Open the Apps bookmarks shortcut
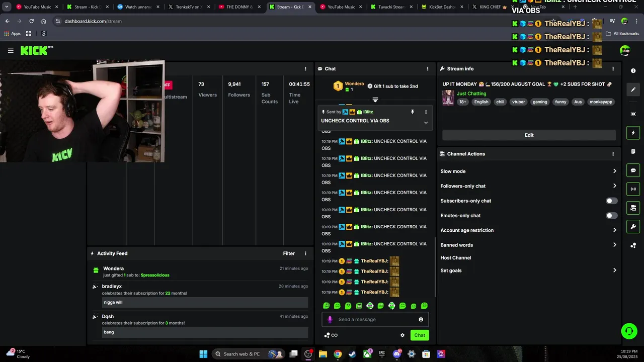 coord(13,34)
